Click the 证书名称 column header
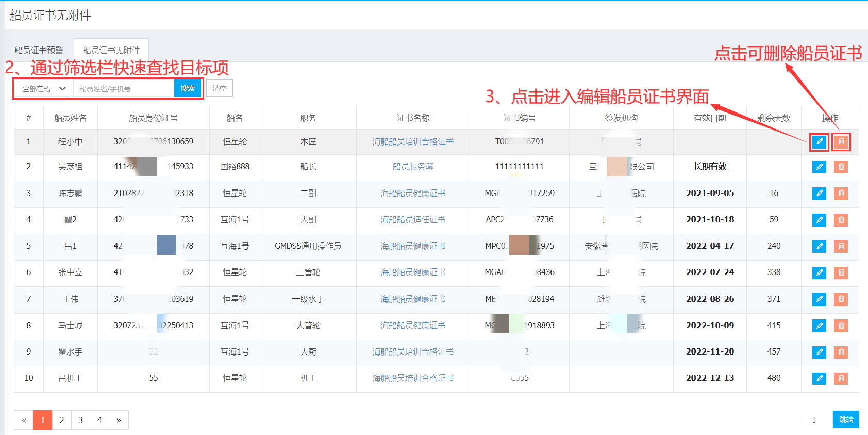 coord(413,118)
